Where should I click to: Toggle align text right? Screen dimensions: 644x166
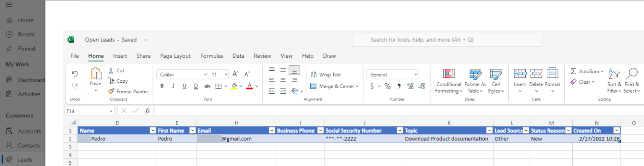point(294,80)
